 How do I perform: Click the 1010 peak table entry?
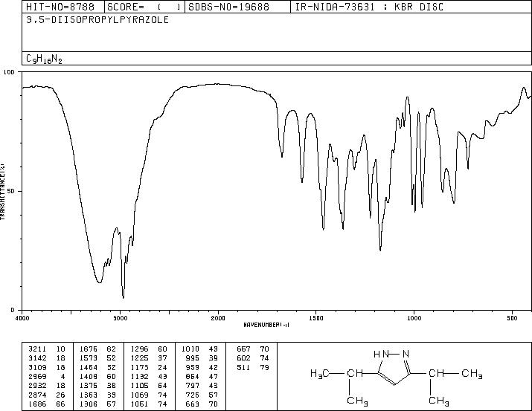200,349
